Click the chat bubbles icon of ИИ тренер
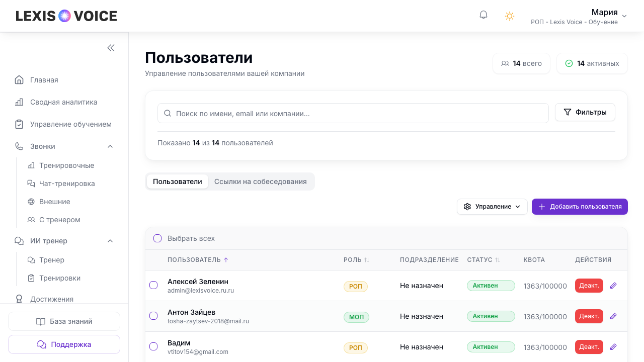The height and width of the screenshot is (362, 644). [x=19, y=241]
